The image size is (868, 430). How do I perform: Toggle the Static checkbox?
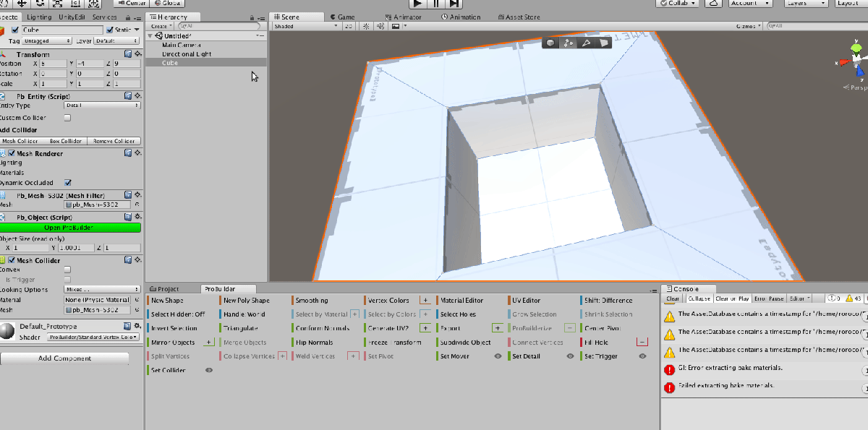click(x=110, y=30)
